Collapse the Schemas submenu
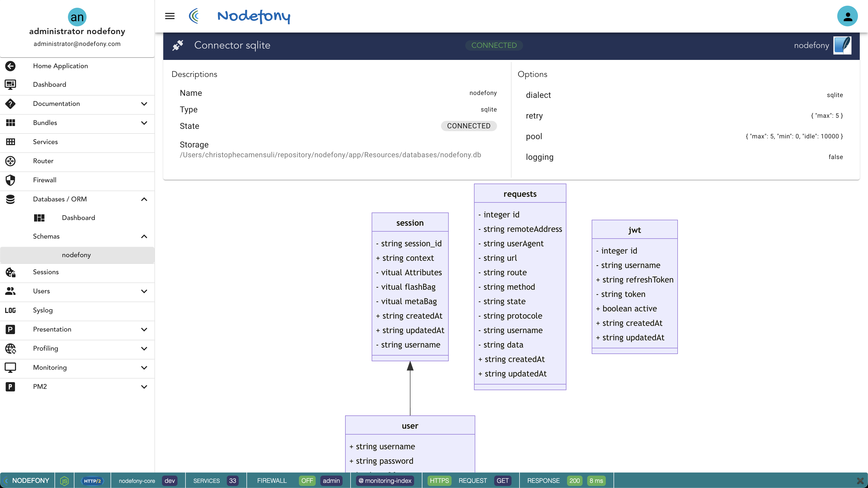The image size is (868, 488). [144, 237]
